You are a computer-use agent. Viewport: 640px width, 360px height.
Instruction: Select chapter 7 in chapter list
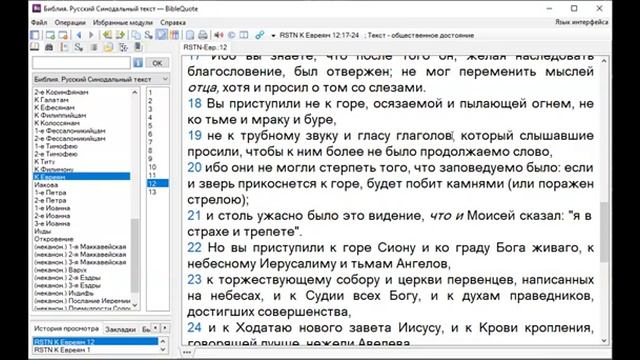pos(151,142)
